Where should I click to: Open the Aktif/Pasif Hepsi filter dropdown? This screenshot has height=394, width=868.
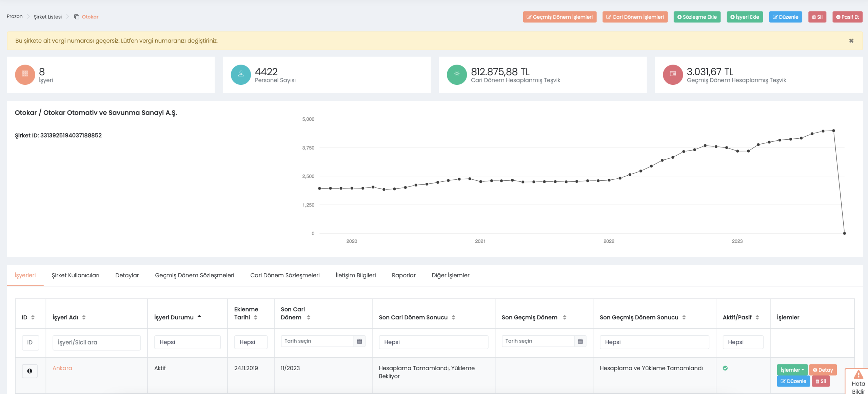tap(743, 342)
